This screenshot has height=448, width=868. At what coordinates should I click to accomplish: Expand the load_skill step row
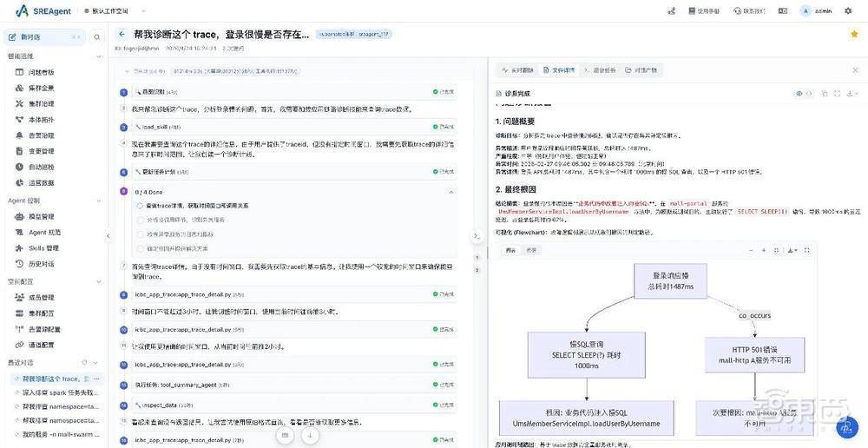coord(294,127)
